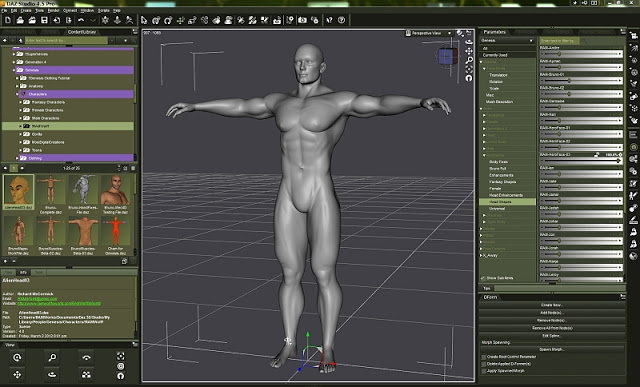Image resolution: width=640 pixels, height=387 pixels.
Task: Click the Redo arrow in toolbar
Action: tap(93, 20)
